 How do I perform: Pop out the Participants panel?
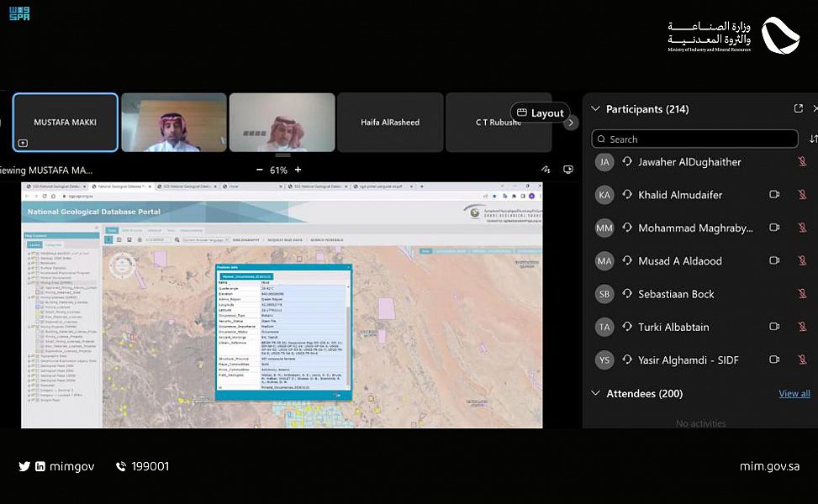point(798,109)
